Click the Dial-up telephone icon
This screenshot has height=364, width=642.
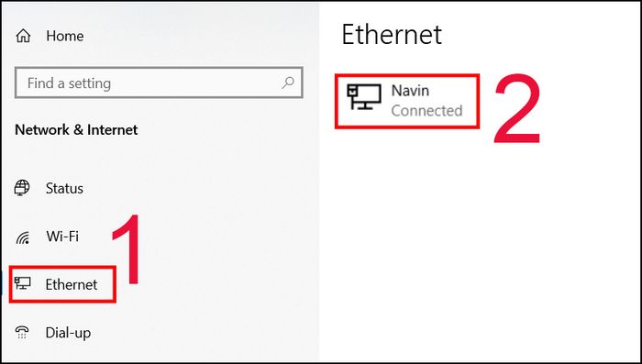pyautogui.click(x=22, y=332)
